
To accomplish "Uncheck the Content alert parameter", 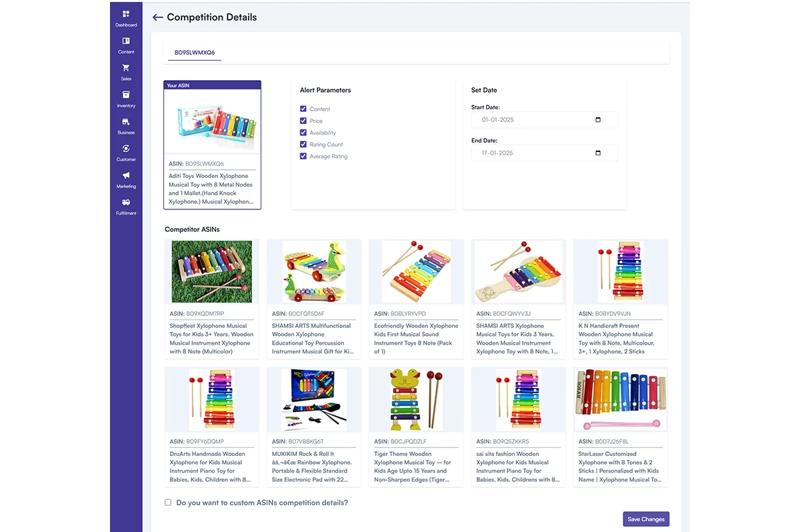I will [x=303, y=109].
